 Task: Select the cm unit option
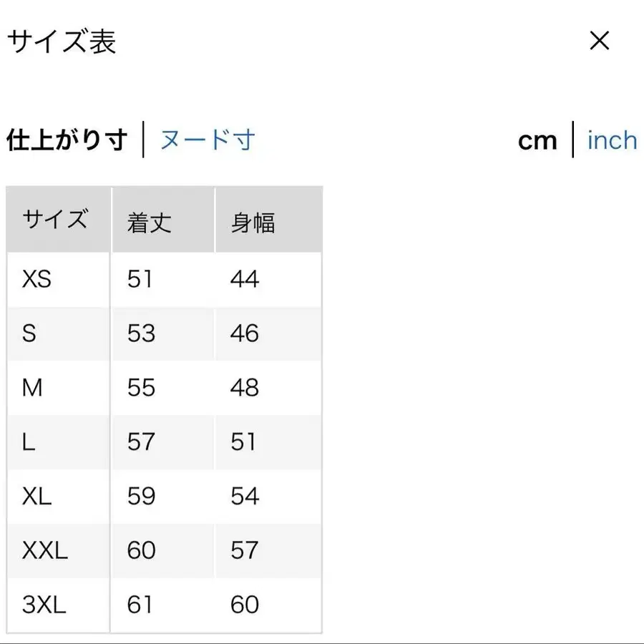(x=537, y=140)
